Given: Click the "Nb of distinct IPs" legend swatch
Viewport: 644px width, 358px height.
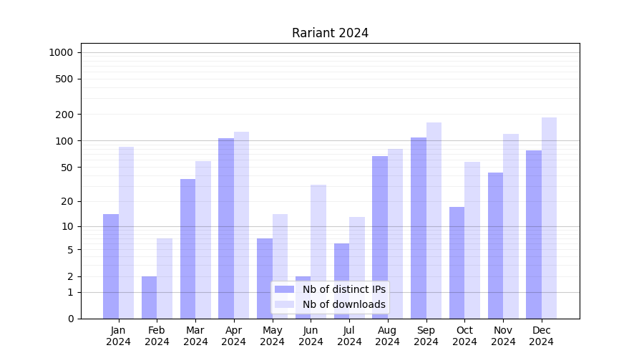Looking at the screenshot, I should [x=284, y=289].
